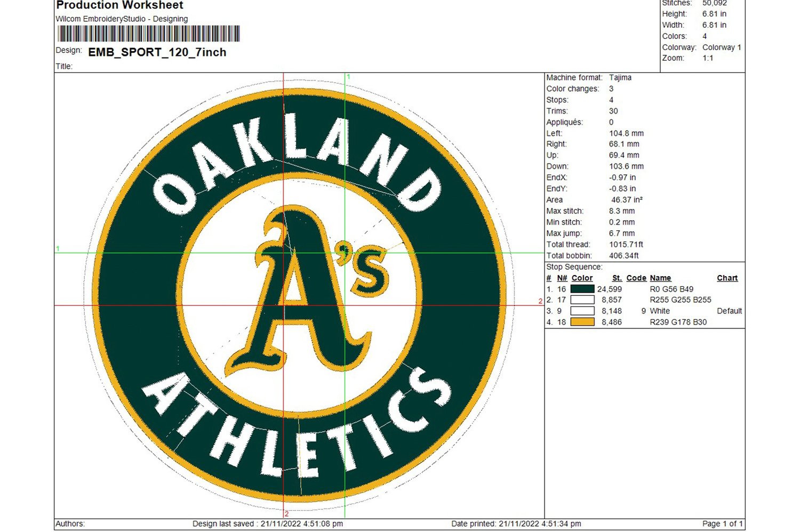
Task: Click the stitch count 8,148
Action: (612, 311)
